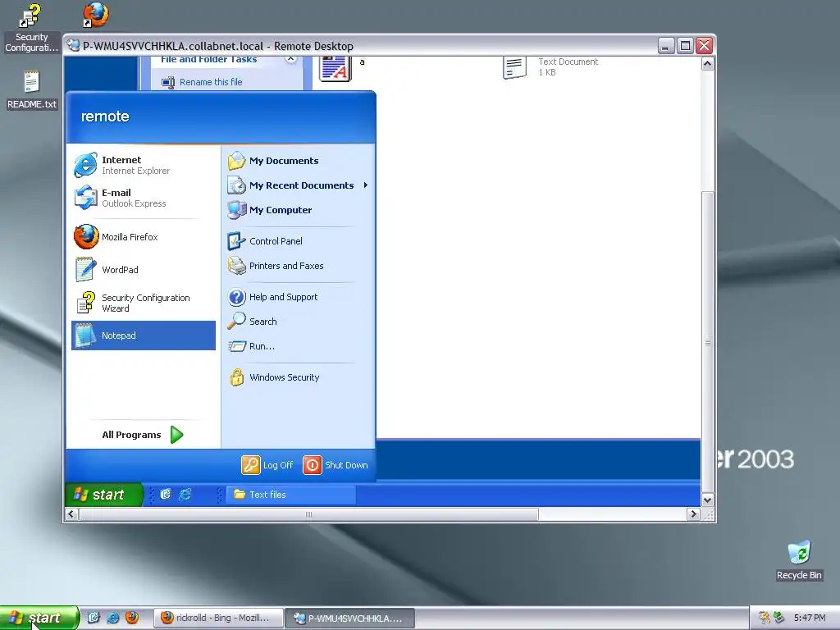This screenshot has width=840, height=630.
Task: Open the Run... dialog
Action: pos(298,346)
